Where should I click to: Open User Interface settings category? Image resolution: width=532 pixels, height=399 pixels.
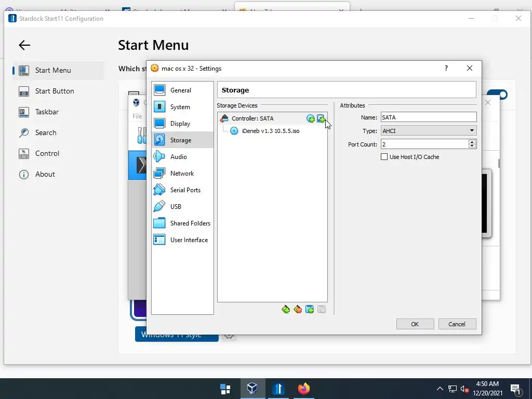click(x=182, y=240)
